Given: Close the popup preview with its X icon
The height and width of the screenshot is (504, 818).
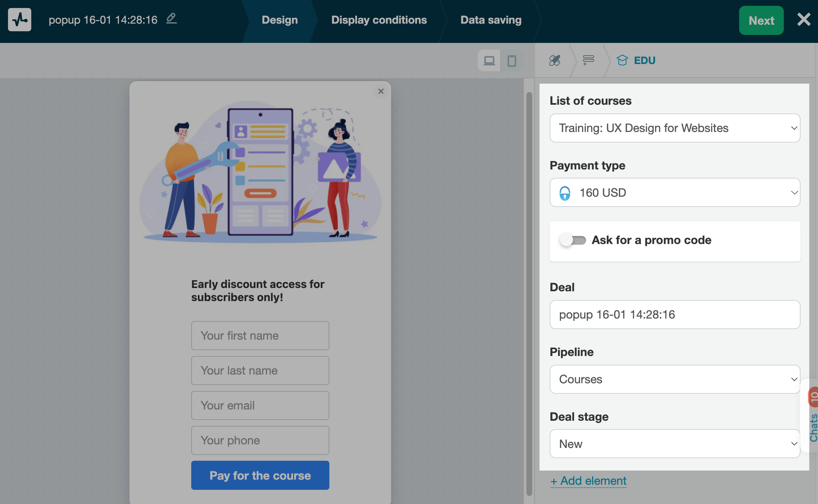Looking at the screenshot, I should click(x=381, y=91).
